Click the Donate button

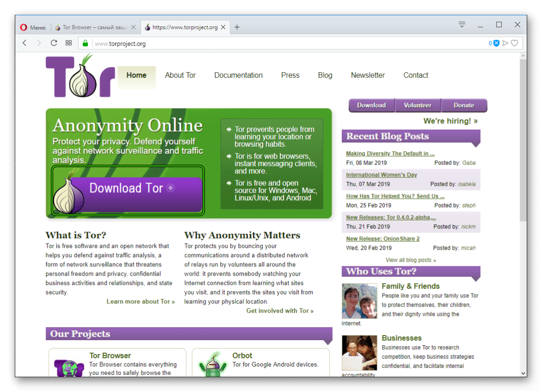[464, 106]
